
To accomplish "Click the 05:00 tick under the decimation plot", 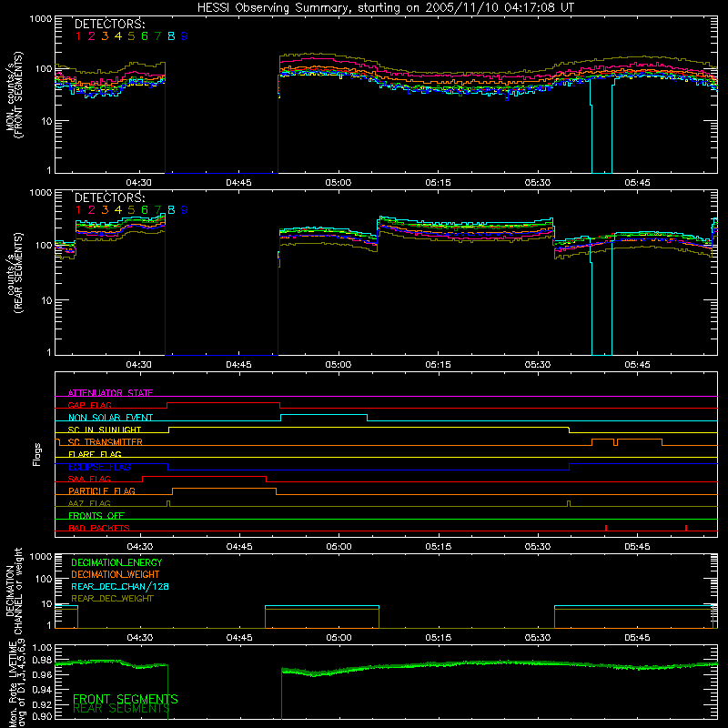I will [339, 638].
